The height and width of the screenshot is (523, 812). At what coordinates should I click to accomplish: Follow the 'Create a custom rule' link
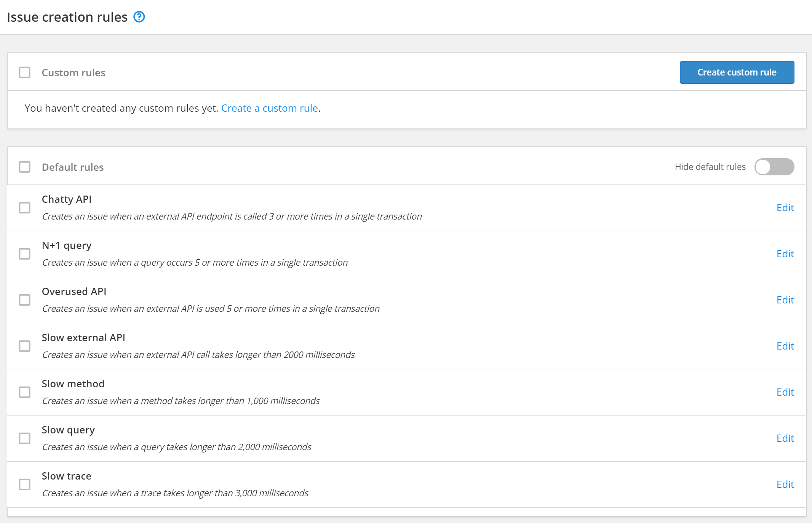point(270,108)
